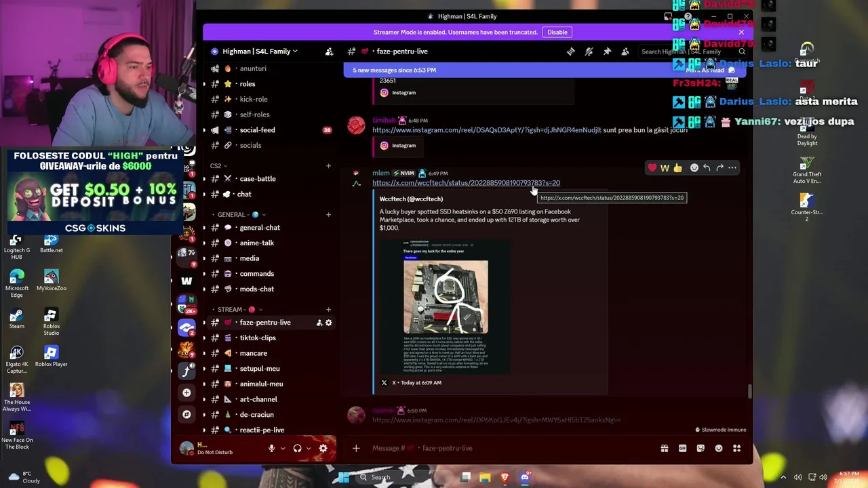Open the commands channel

point(271,274)
